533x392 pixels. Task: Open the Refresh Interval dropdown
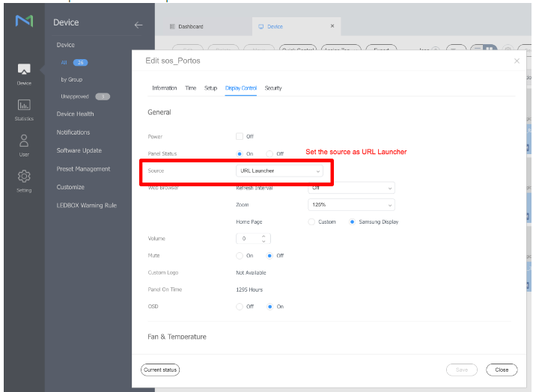click(x=351, y=188)
